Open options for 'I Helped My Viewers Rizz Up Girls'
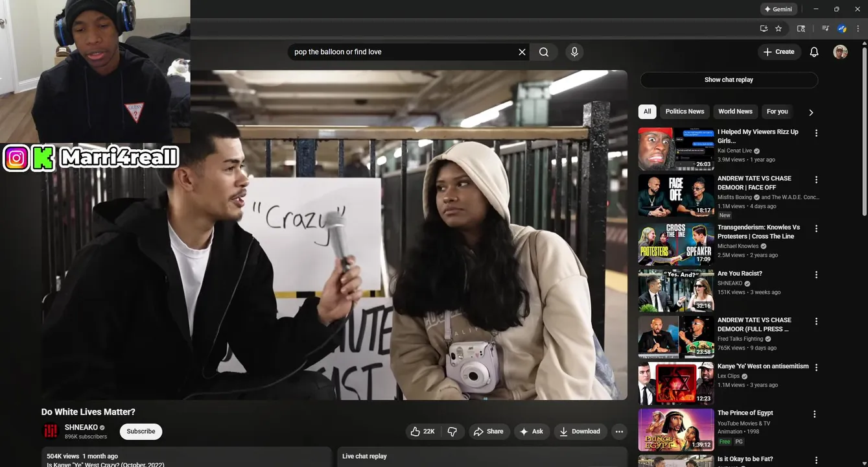This screenshot has height=467, width=868. coord(816,133)
